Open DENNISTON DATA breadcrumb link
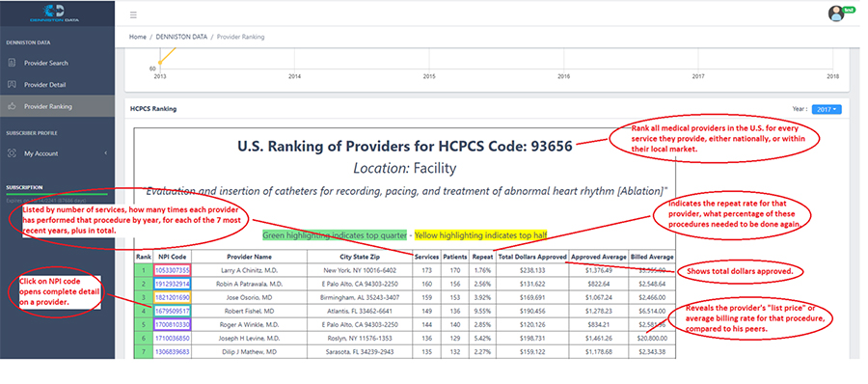Image resolution: width=868 pixels, height=384 pixels. pos(181,37)
